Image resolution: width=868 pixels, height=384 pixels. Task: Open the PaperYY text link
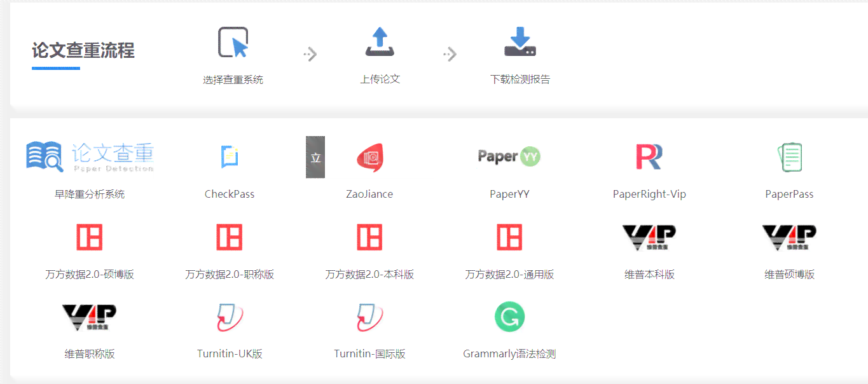(509, 195)
